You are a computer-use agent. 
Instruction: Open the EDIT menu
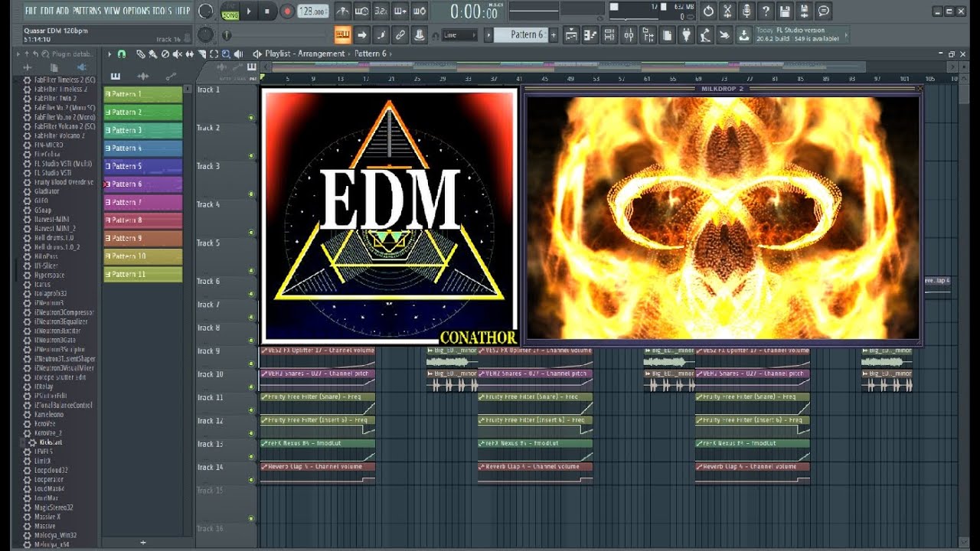[x=47, y=11]
